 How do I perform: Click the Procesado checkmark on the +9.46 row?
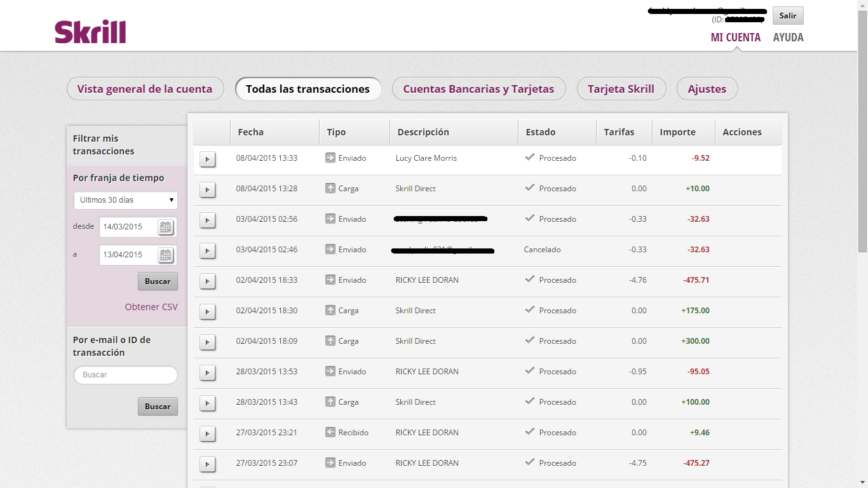[529, 431]
